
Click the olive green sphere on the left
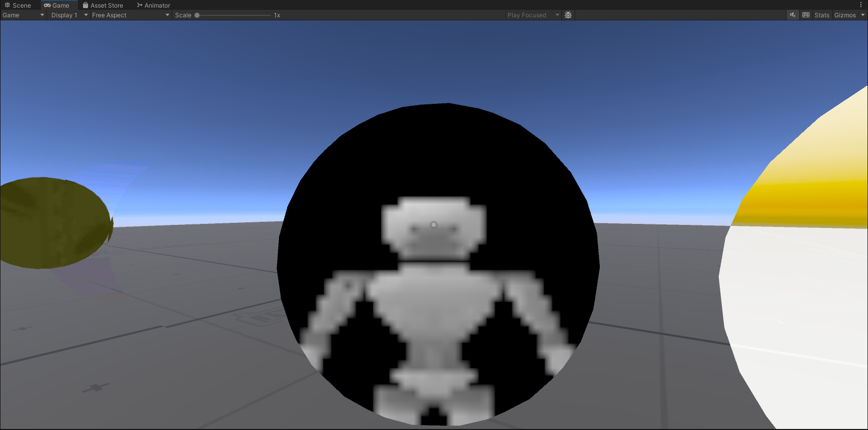53,222
